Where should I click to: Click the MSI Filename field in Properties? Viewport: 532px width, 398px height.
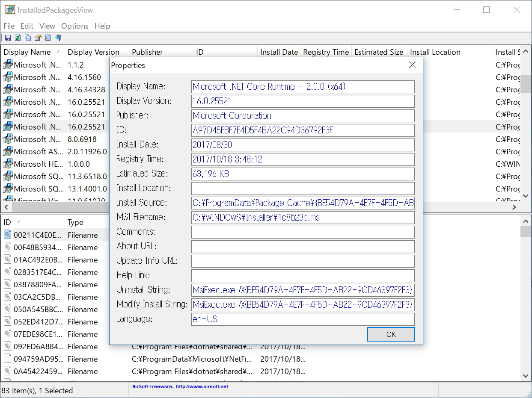coord(303,217)
